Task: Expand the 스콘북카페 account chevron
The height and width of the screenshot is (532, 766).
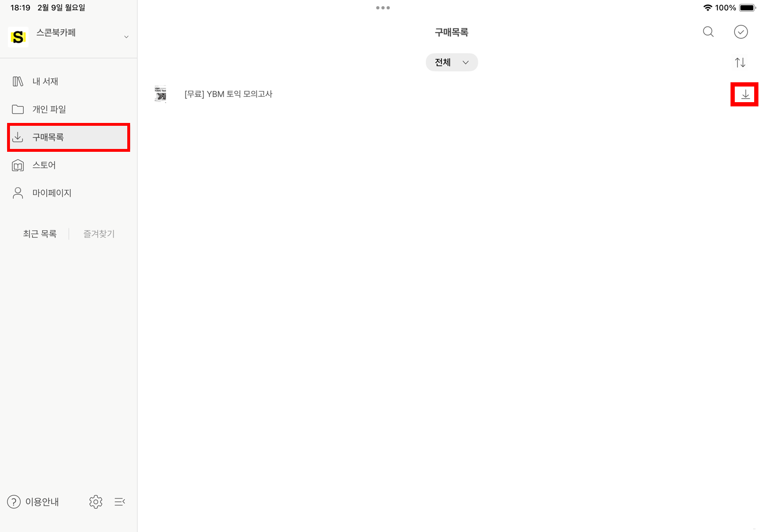Action: click(126, 37)
